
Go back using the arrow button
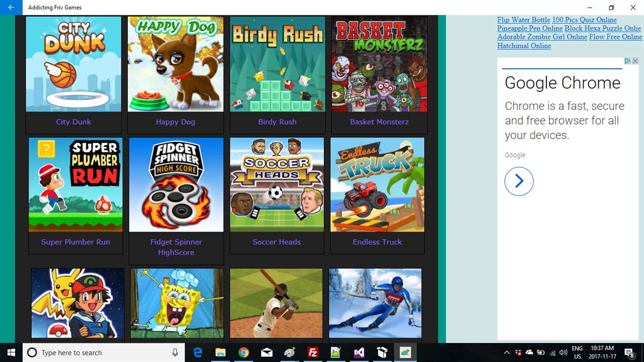click(x=11, y=8)
